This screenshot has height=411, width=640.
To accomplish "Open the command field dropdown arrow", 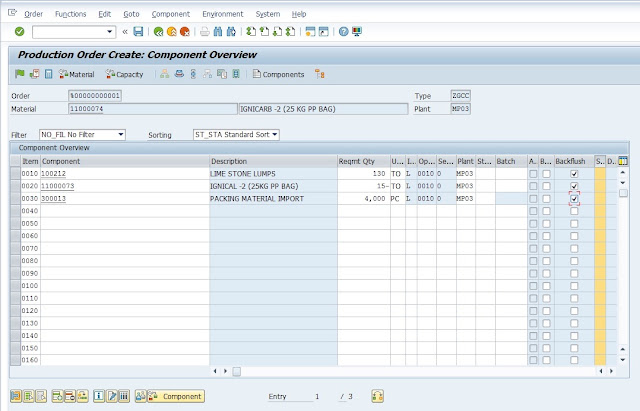I will 109,31.
